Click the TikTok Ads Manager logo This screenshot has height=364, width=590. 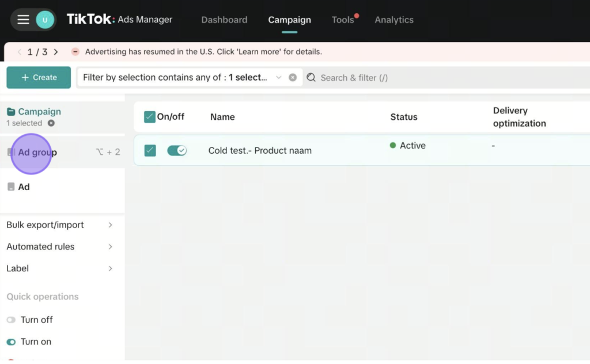point(119,19)
